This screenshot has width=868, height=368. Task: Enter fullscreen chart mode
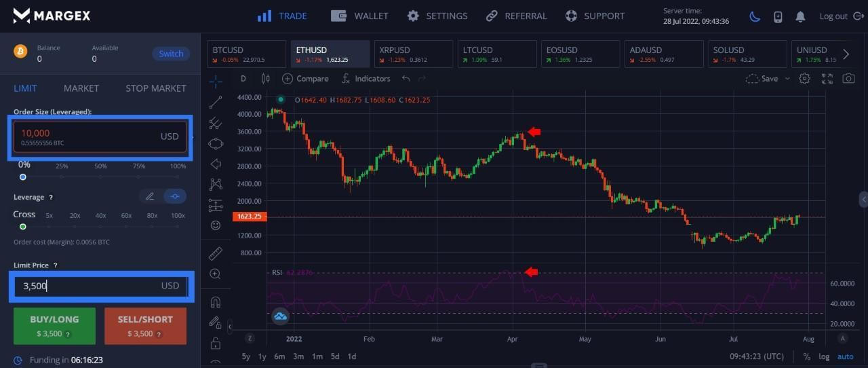[x=827, y=79]
